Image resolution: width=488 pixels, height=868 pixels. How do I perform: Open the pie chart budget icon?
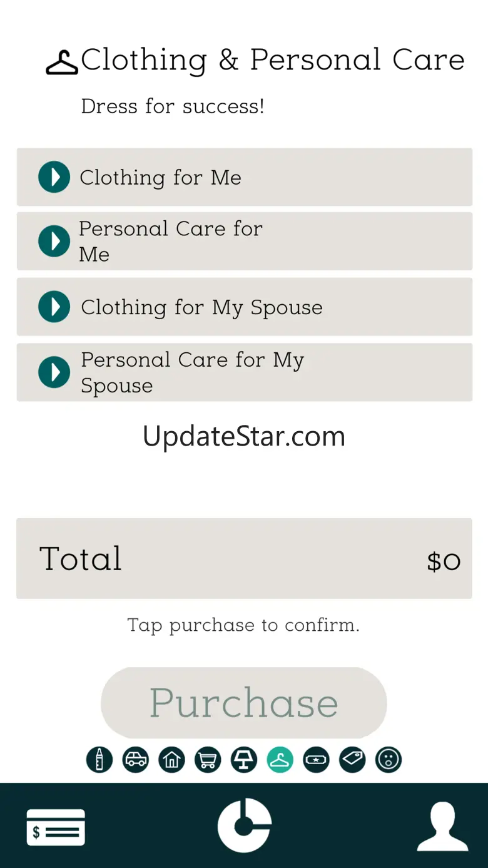(245, 825)
